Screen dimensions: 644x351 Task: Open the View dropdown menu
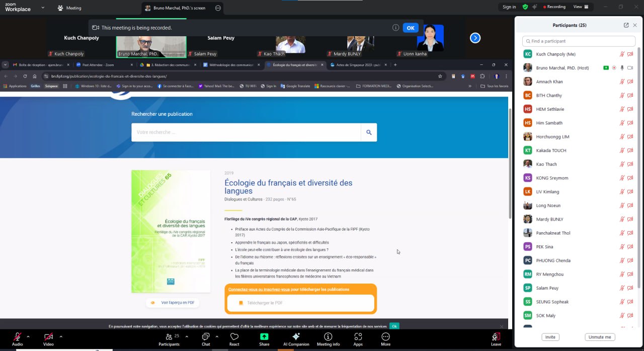580,7
